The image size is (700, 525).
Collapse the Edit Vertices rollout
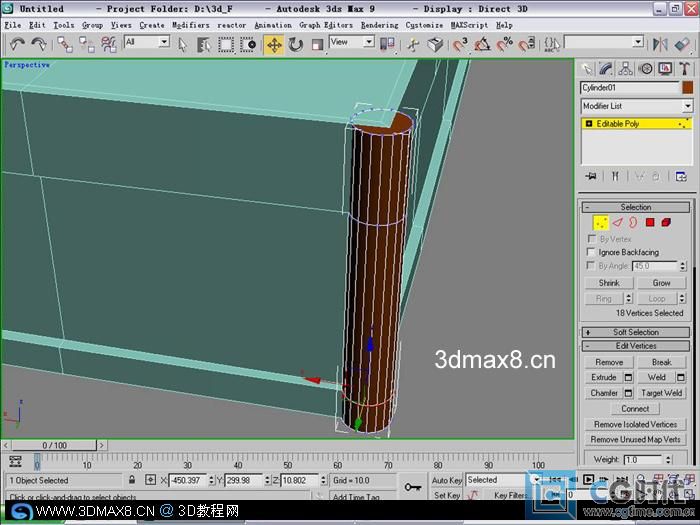[636, 346]
